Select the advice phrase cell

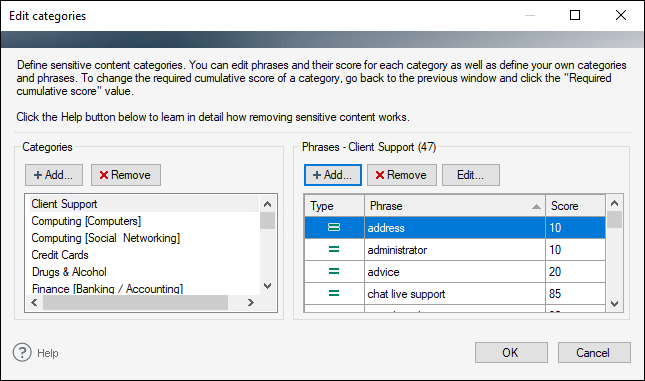tap(455, 272)
